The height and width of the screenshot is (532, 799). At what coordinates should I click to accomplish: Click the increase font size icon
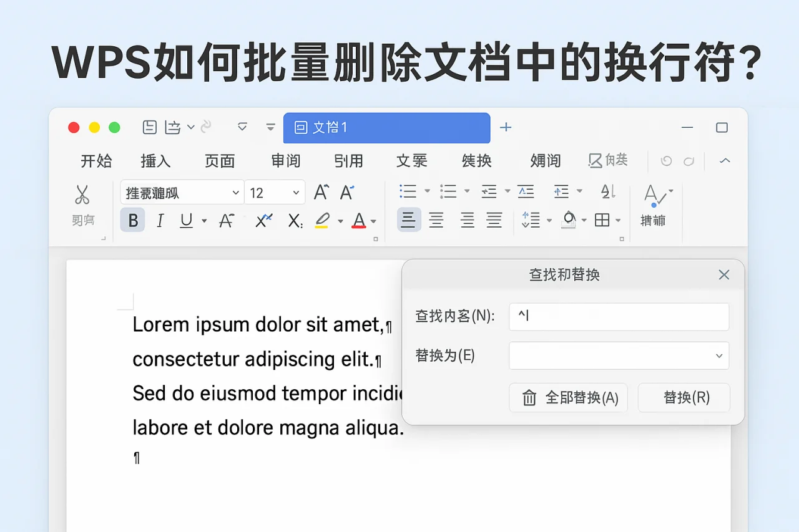tap(321, 193)
